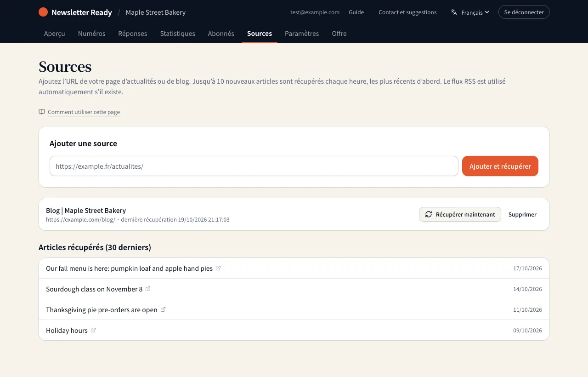Open external link icon for Thanksgiving pie article

163,309
